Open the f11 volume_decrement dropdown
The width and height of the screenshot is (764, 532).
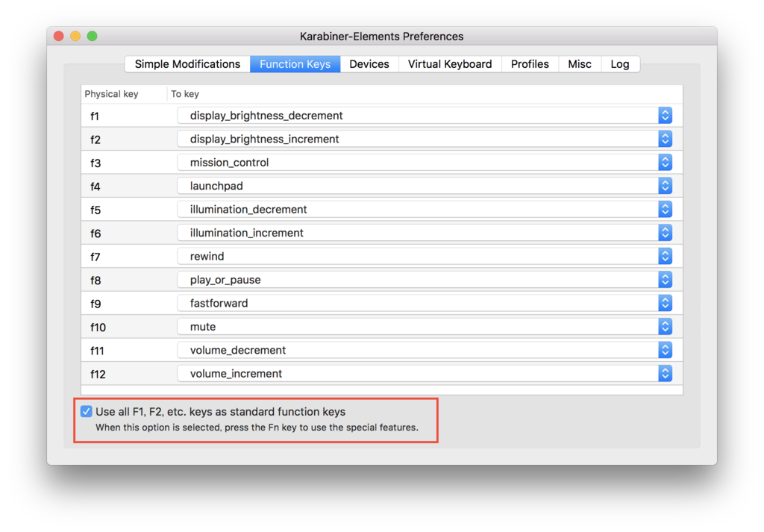(x=425, y=350)
